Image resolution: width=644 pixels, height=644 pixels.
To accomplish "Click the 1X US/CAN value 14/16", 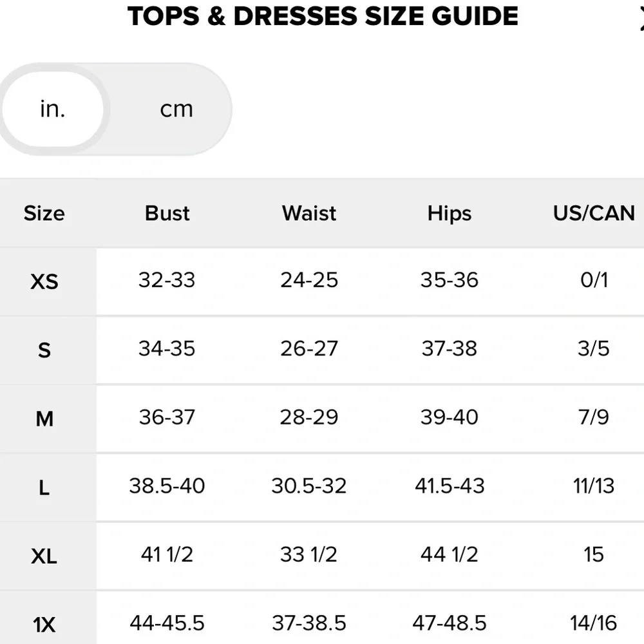I will point(594,623).
